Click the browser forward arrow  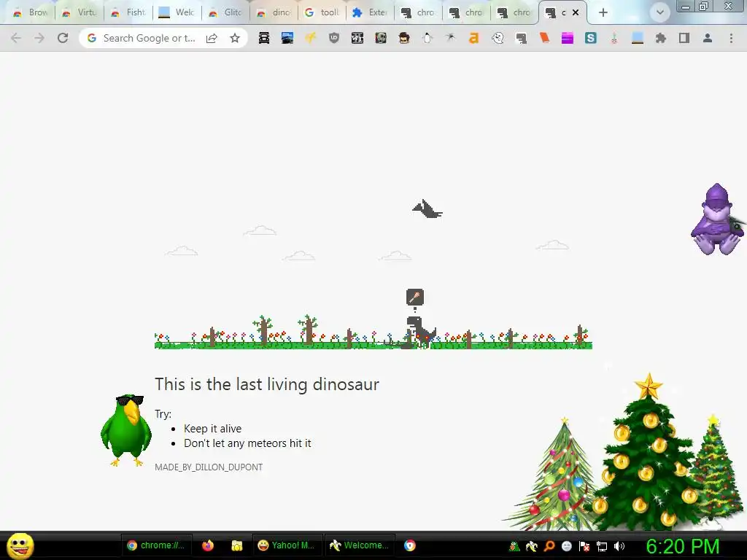point(39,38)
